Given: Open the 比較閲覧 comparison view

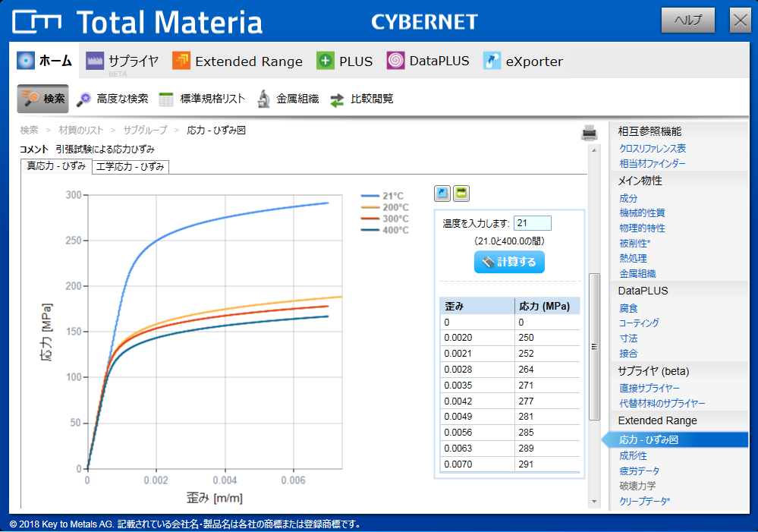Looking at the screenshot, I should tap(362, 99).
